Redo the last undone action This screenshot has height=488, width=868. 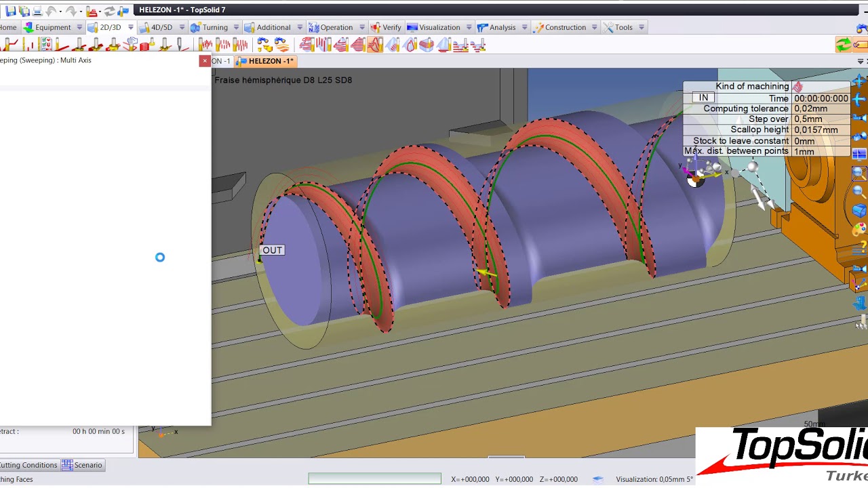(x=71, y=10)
